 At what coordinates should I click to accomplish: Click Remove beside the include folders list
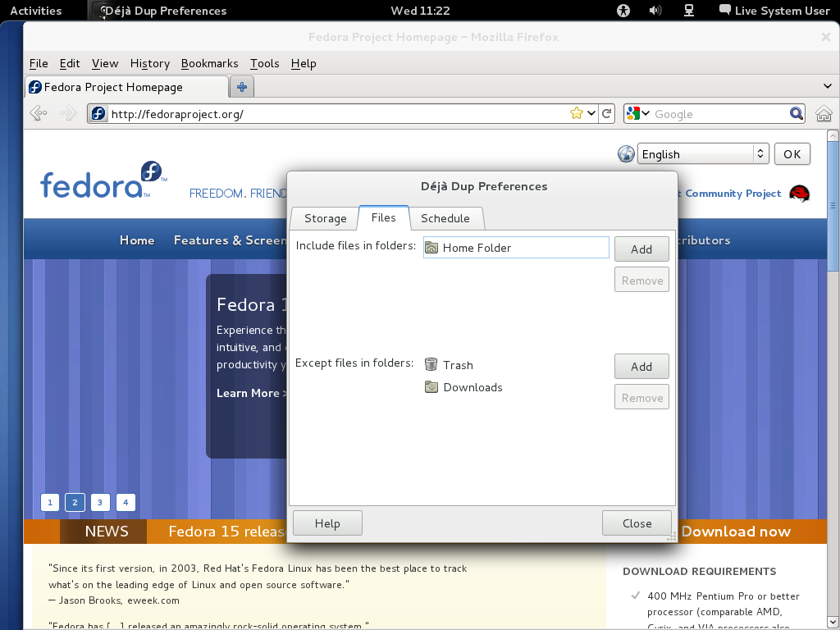641,281
